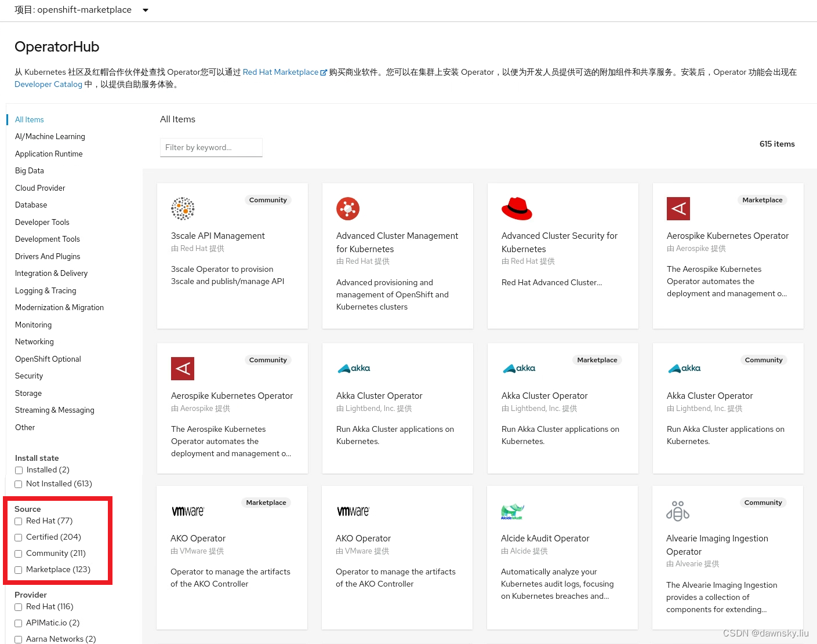Check the Red Hat (77) source filter
The width and height of the screenshot is (817, 644).
click(x=19, y=522)
